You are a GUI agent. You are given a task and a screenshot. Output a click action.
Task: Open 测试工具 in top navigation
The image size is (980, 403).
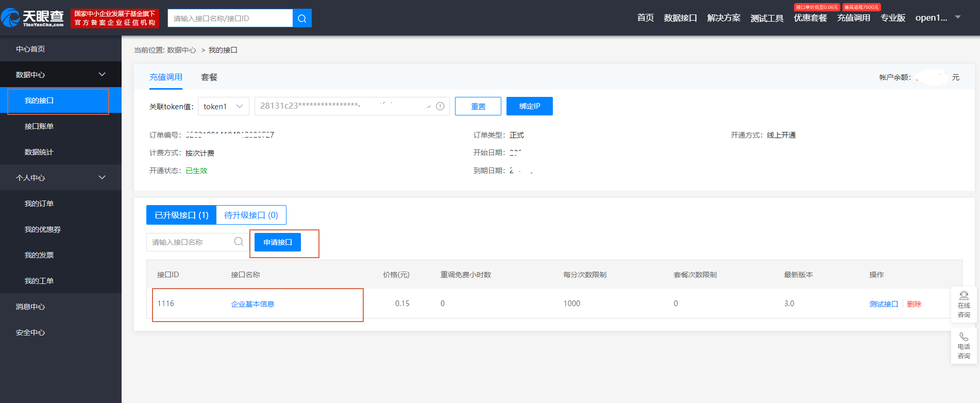click(767, 18)
